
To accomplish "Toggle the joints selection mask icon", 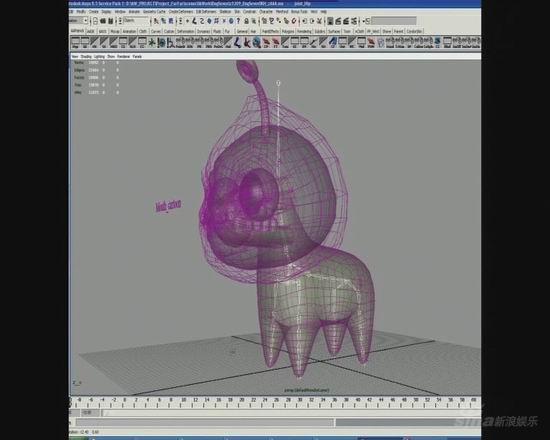I will 194,21.
